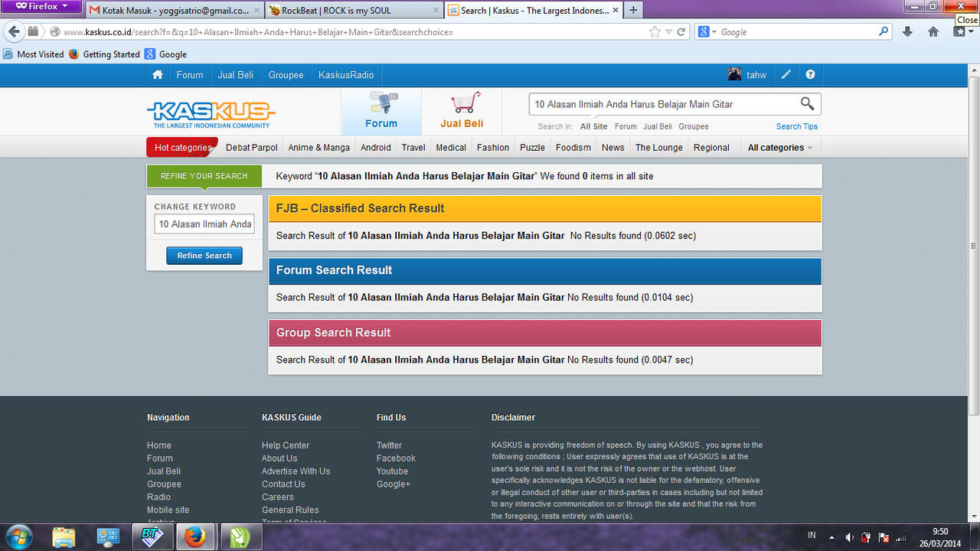Open Groupee in the top bar
The image size is (980, 551).
[286, 75]
